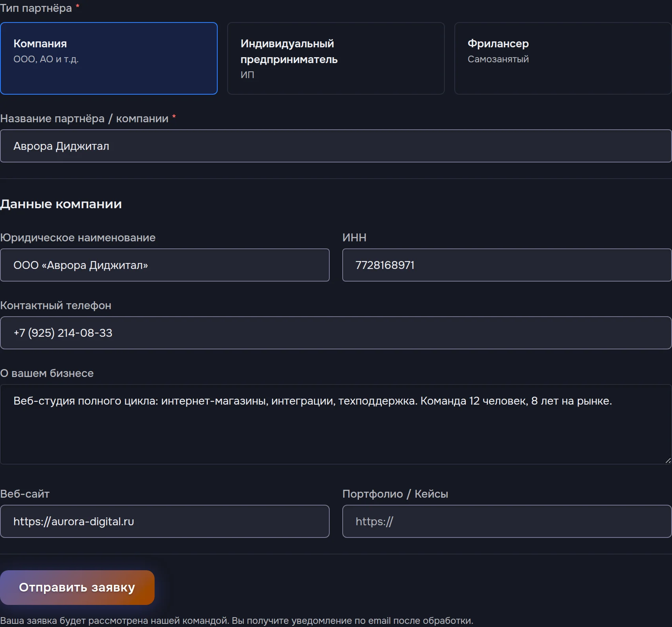Click the Контактный телефон label

(56, 305)
